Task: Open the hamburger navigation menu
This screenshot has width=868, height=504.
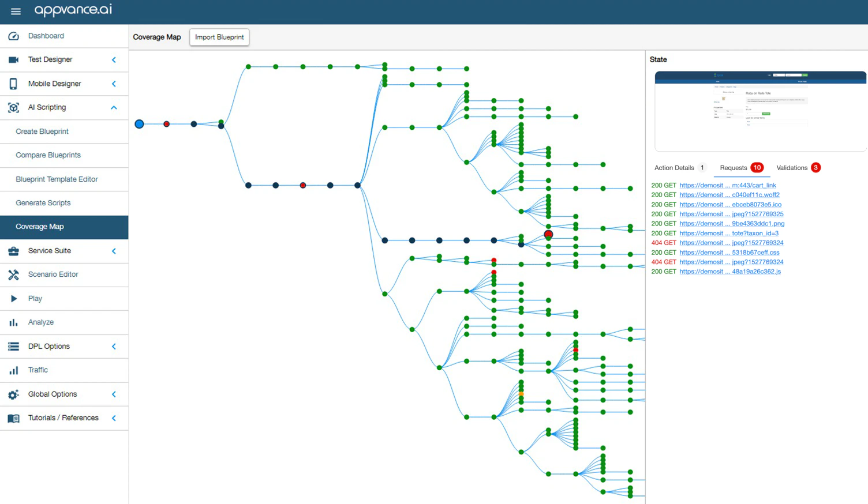Action: (16, 11)
